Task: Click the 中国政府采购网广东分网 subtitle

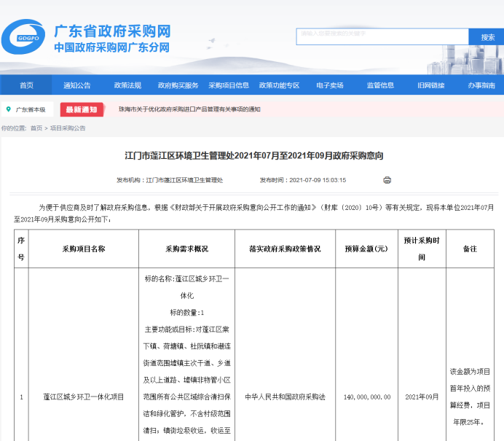Action: pos(112,47)
